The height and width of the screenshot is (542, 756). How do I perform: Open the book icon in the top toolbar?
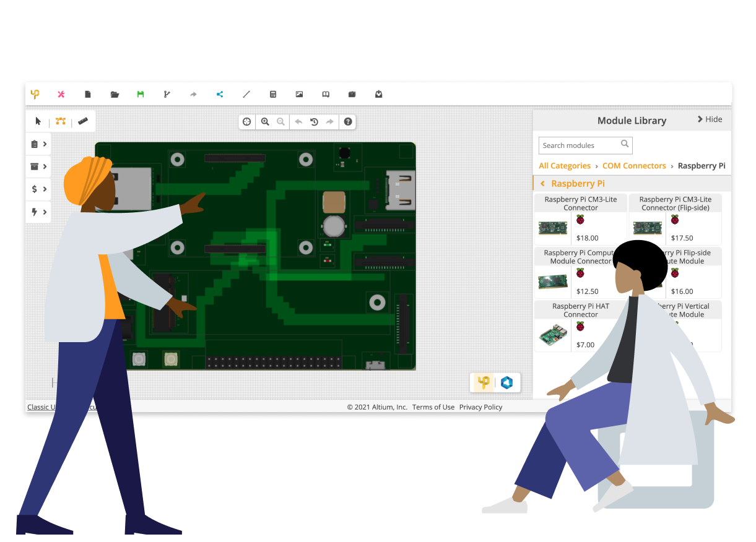click(326, 94)
